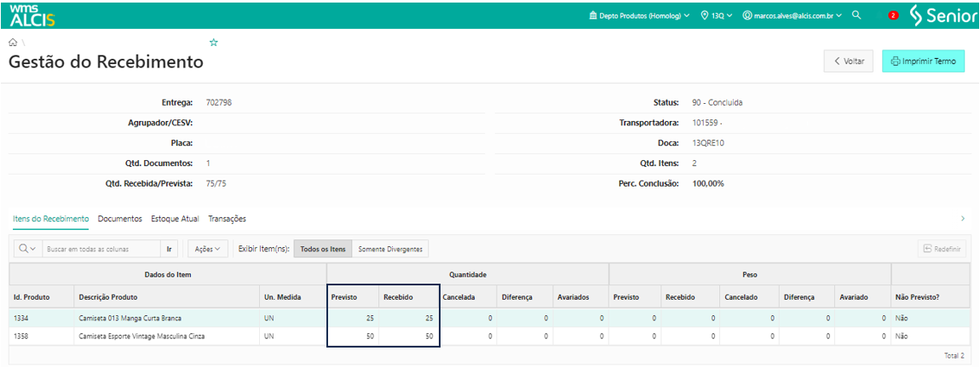The image size is (980, 368).
Task: Click Perc. Conclusão value 100,00%
Action: pos(709,184)
